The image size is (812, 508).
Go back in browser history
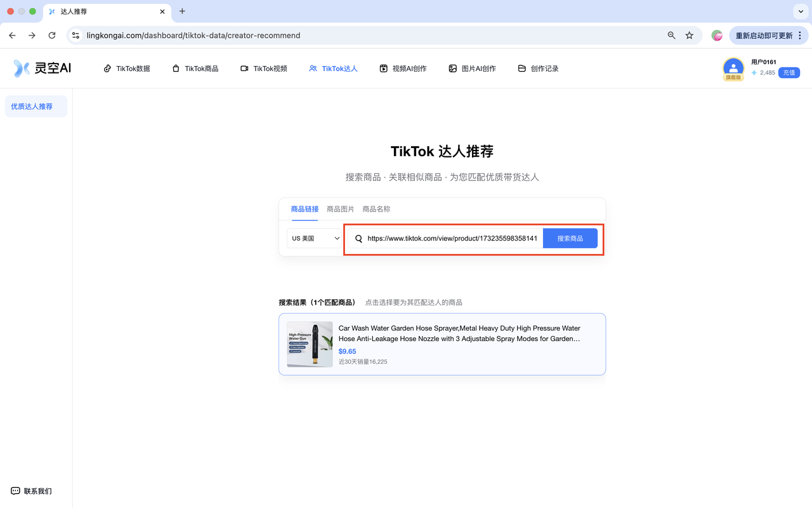click(x=12, y=36)
